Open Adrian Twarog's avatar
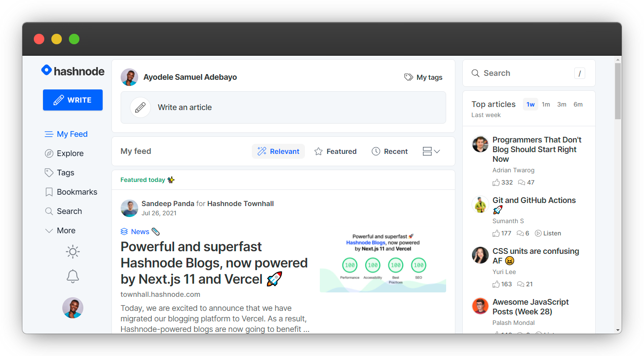644x356 pixels. point(480,144)
